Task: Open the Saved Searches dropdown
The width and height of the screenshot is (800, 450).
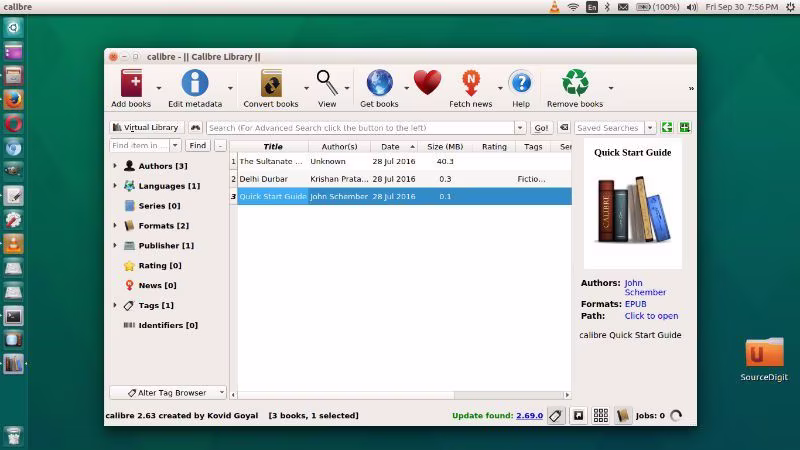Action: click(x=650, y=128)
